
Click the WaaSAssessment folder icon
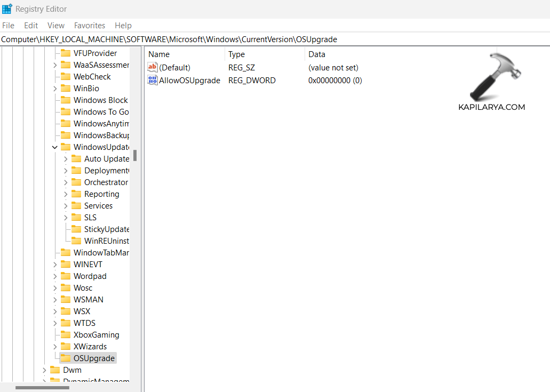coord(66,65)
